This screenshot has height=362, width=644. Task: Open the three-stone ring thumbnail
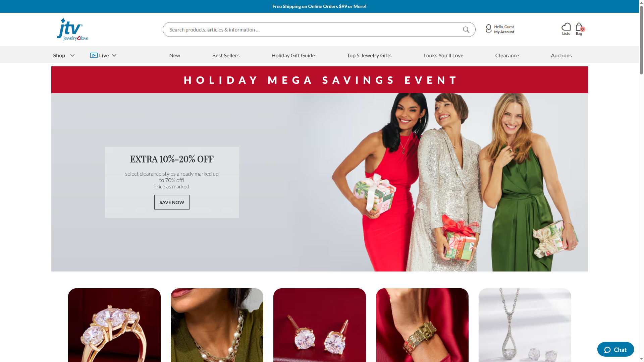(x=114, y=325)
